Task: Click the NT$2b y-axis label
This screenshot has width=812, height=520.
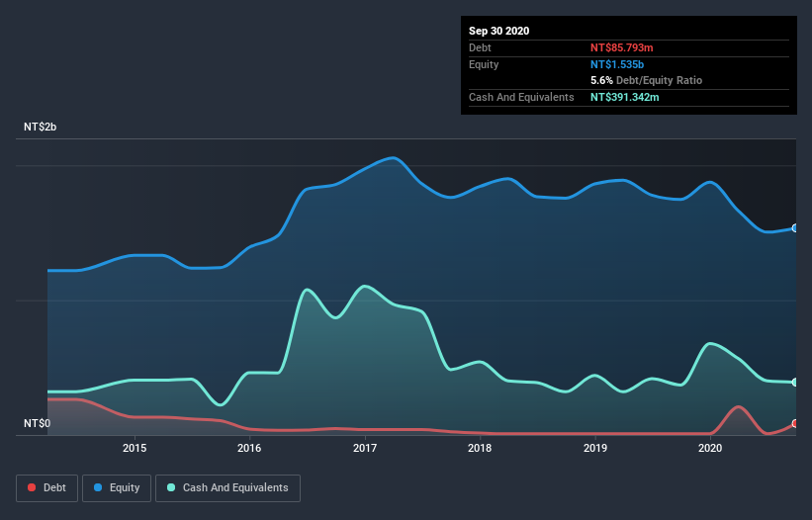Action: point(41,127)
